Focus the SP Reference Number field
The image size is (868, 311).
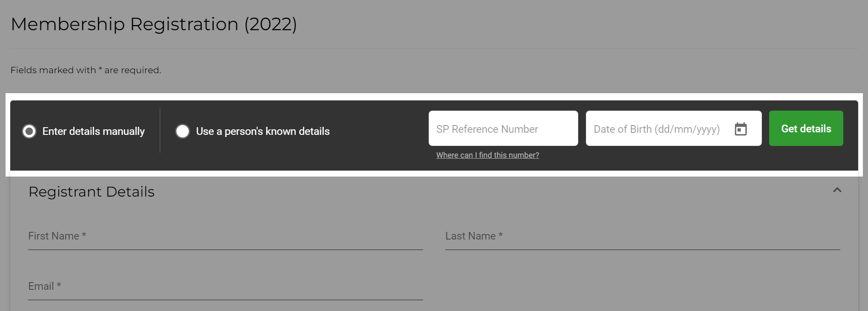tap(503, 128)
